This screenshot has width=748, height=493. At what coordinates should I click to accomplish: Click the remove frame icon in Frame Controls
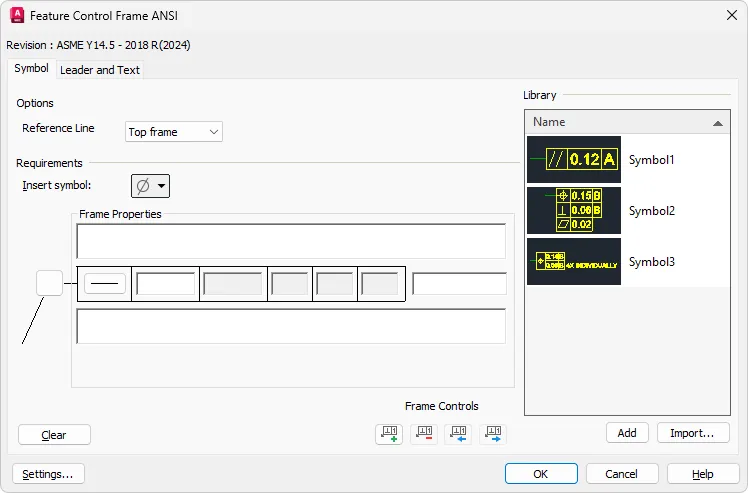(x=424, y=434)
